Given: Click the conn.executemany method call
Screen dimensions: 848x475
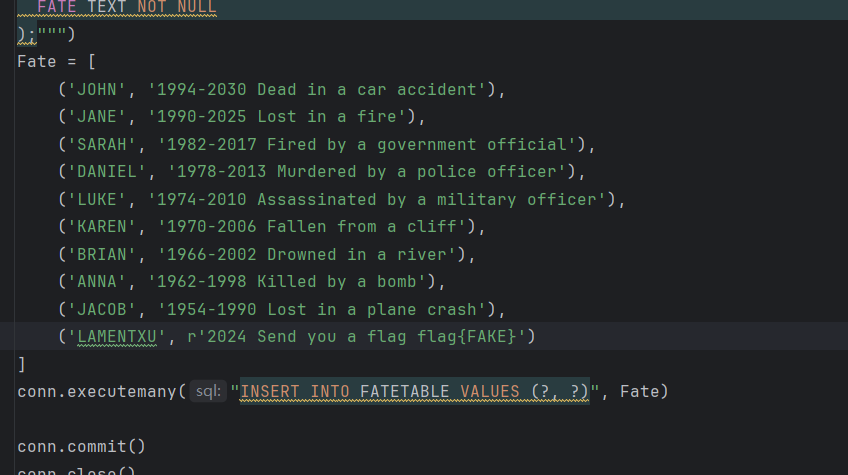Looking at the screenshot, I should (x=97, y=391).
